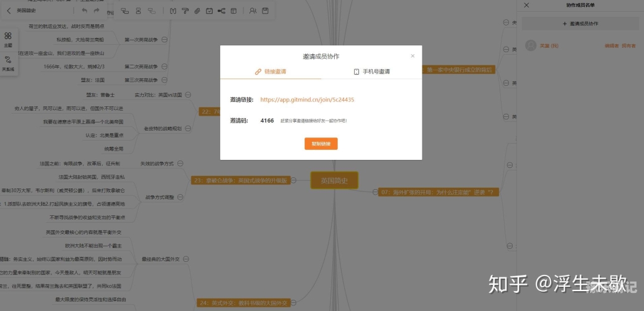Screen dimensions: 644x311
Task: Collapse the 第一次英荷战争 branch
Action: coord(164,40)
